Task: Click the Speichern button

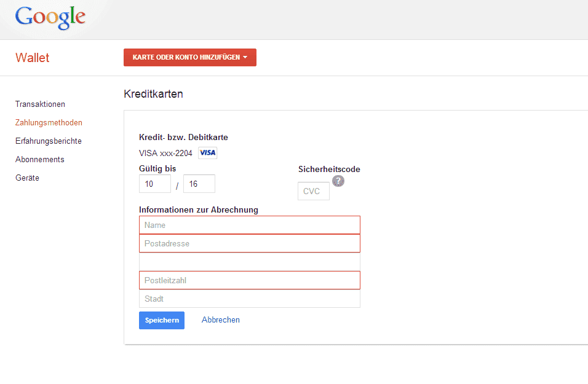Action: click(x=162, y=320)
